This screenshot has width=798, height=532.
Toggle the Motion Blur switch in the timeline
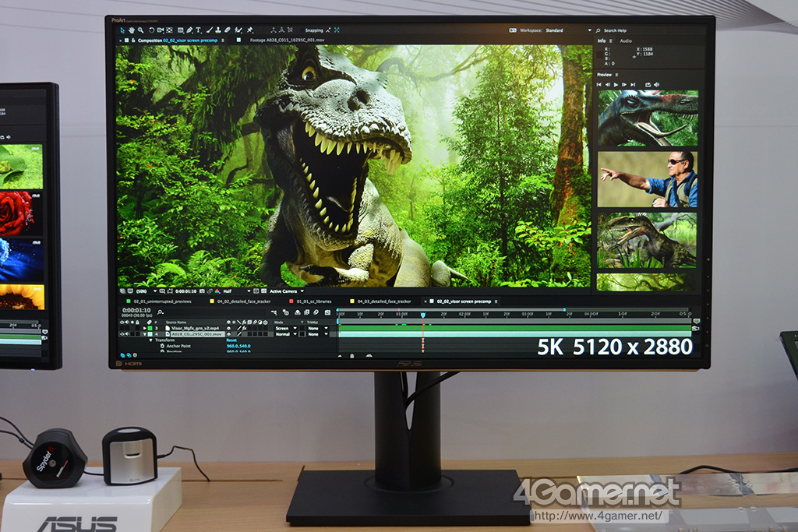(x=316, y=312)
